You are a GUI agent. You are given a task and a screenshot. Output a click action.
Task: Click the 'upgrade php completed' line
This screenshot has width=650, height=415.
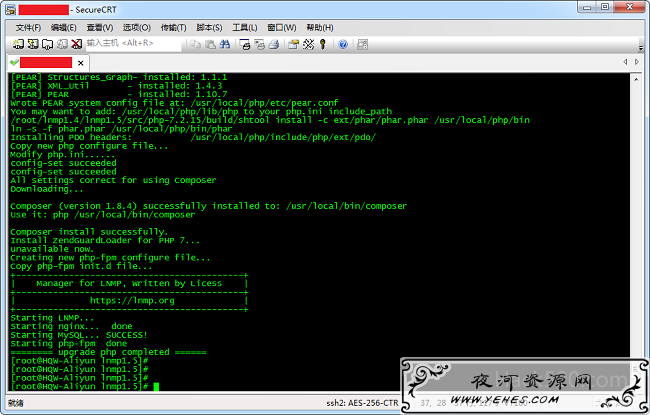108,352
